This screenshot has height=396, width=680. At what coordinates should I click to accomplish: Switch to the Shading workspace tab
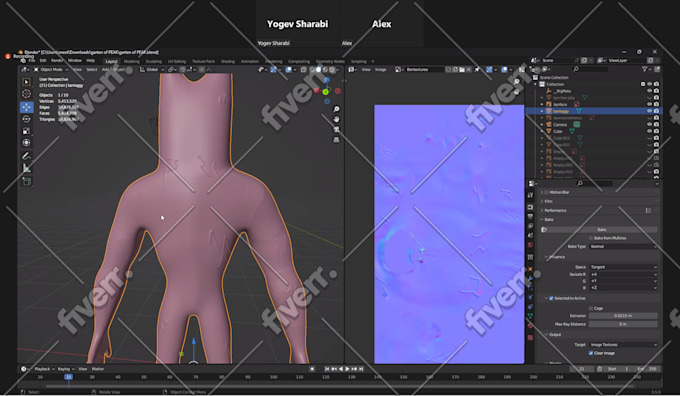[x=228, y=62]
